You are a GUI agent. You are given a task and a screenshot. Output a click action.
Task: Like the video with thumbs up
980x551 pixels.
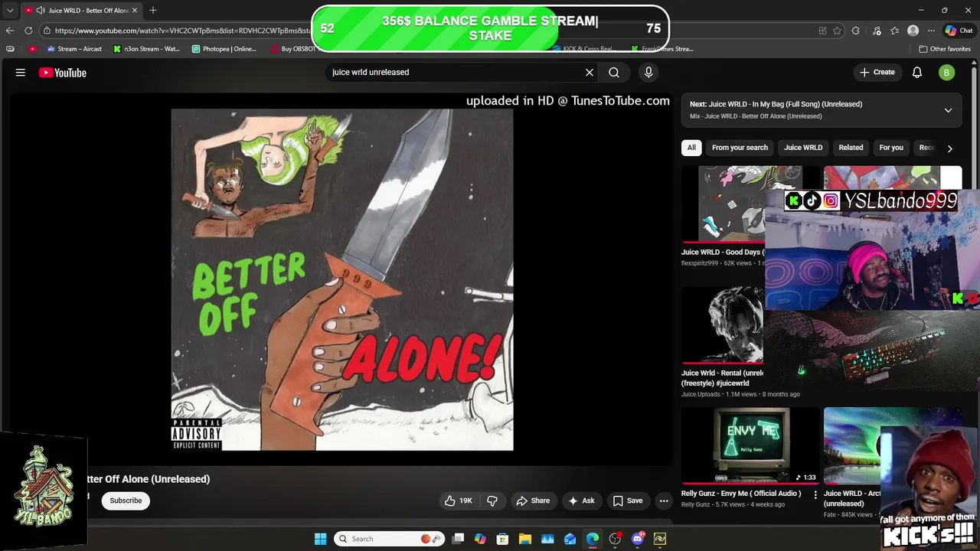pos(459,500)
